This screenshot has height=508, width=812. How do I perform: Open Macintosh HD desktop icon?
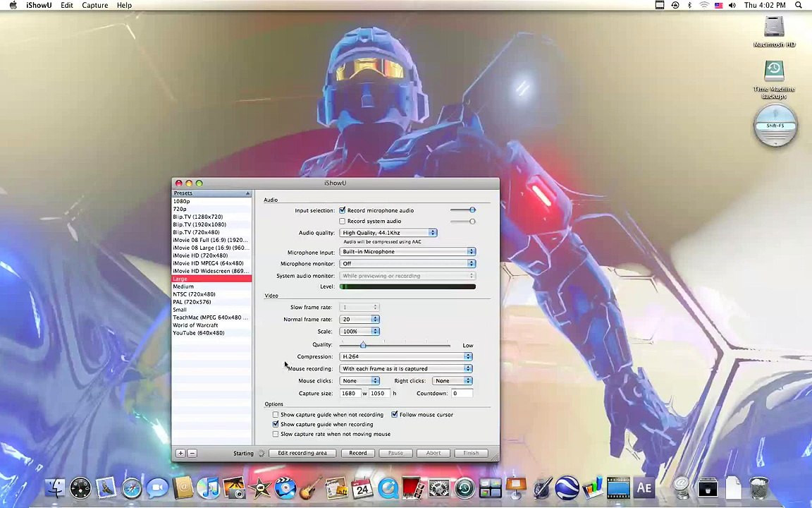tap(774, 31)
